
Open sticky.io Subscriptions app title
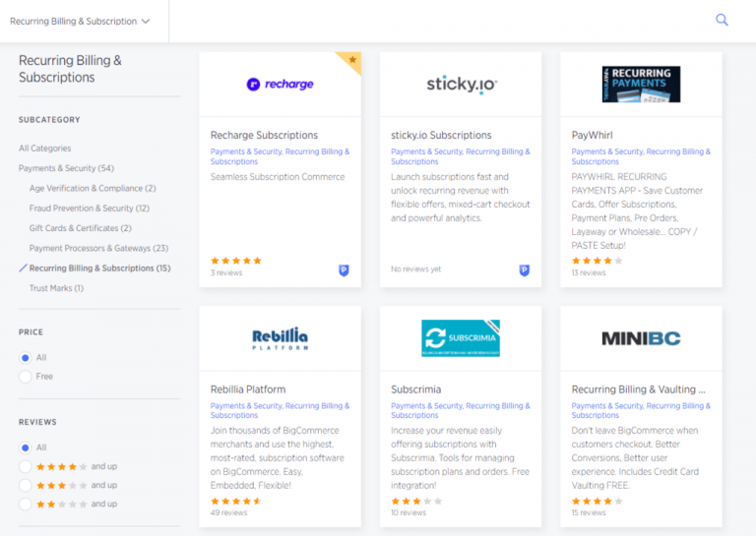pos(441,136)
